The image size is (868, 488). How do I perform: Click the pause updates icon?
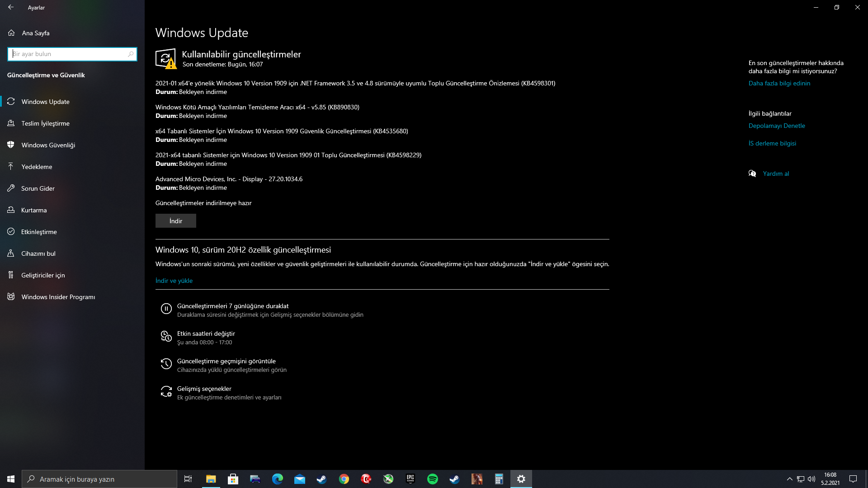(166, 309)
